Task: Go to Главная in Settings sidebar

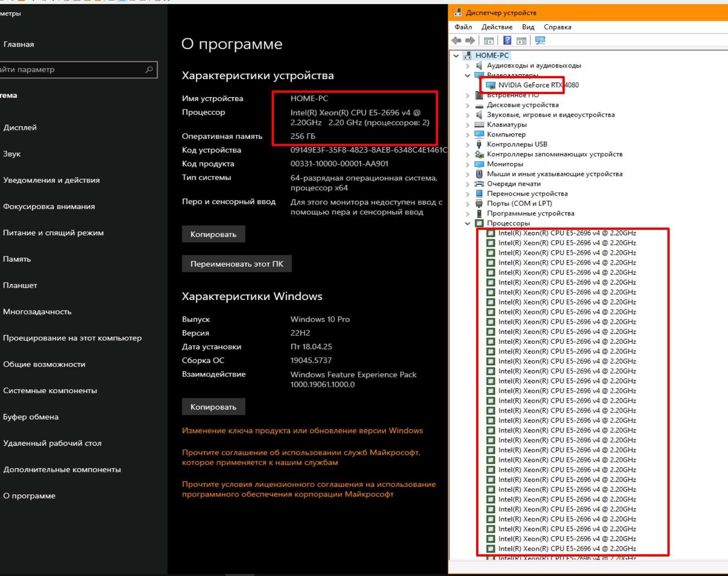Action: click(19, 44)
